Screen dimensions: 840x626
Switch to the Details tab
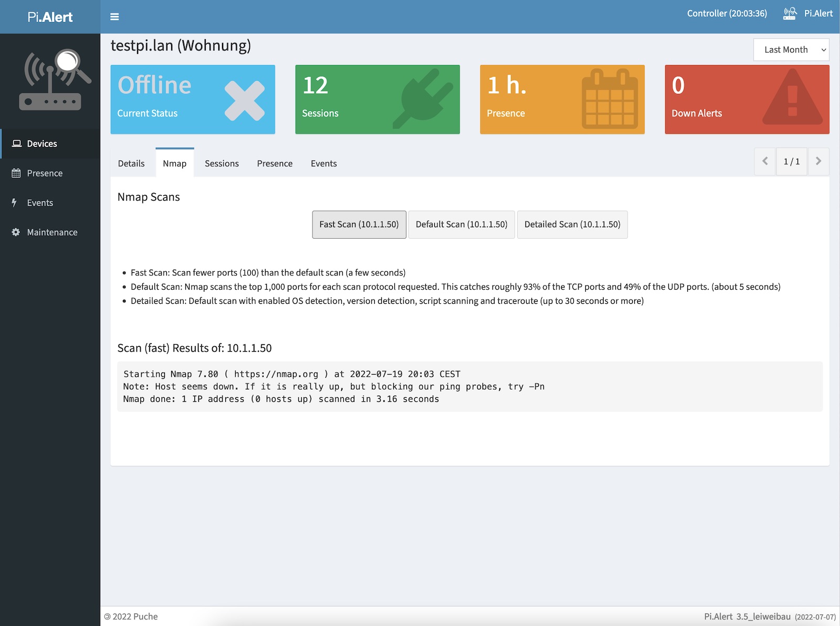(131, 164)
